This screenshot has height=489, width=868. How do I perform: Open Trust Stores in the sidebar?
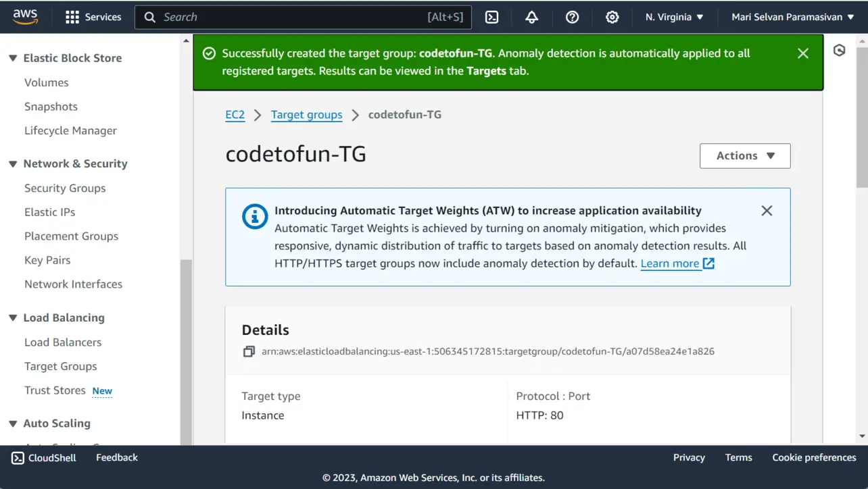[55, 390]
